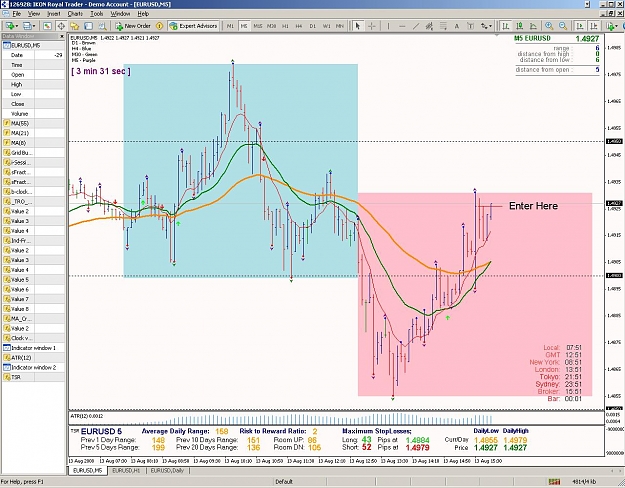Open a new chart from the toolbar
This screenshot has height=488, width=625.
pos(9,26)
